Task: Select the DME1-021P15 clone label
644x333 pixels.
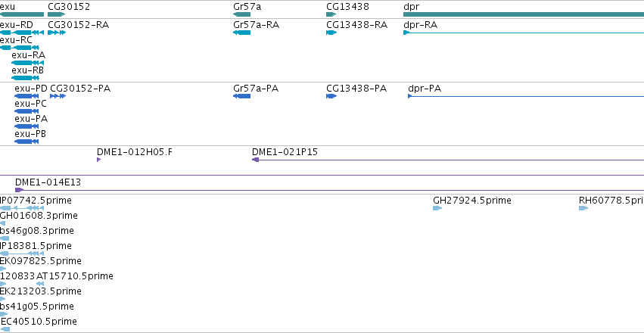Action: click(285, 152)
